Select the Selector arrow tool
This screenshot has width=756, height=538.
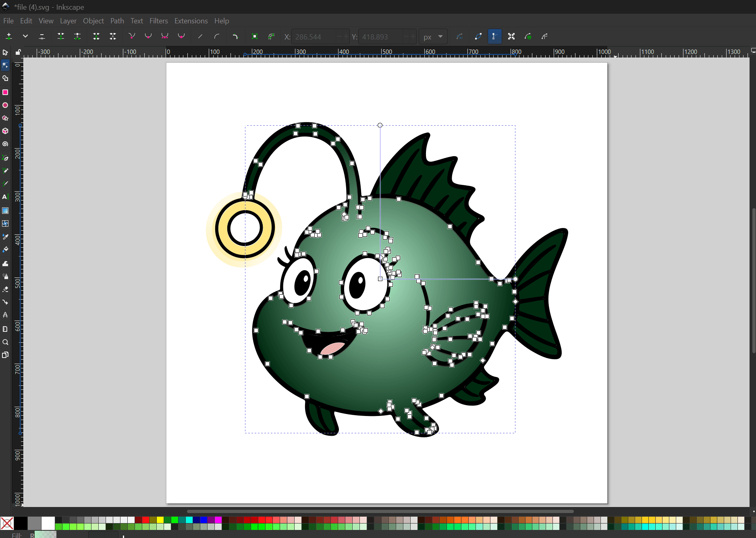[x=5, y=53]
